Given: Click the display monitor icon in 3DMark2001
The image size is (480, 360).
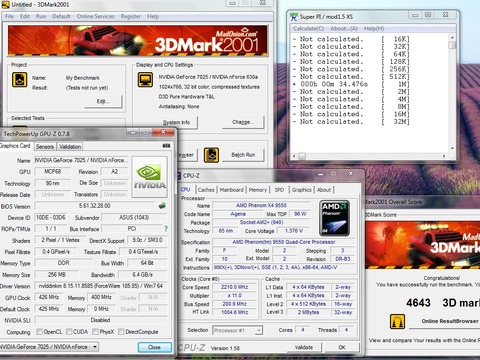Looking at the screenshot, I should click(145, 80).
